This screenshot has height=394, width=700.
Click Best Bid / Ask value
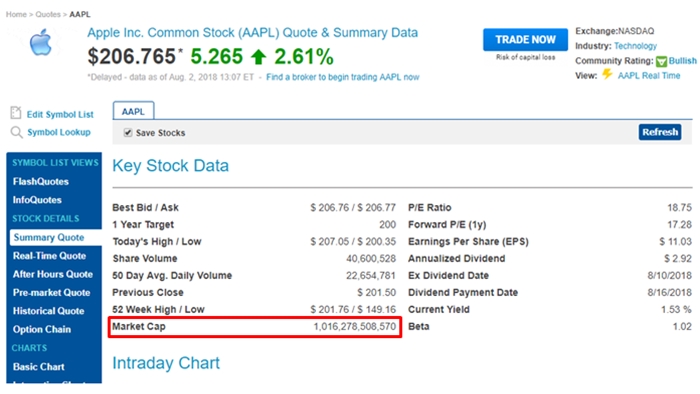(x=353, y=207)
